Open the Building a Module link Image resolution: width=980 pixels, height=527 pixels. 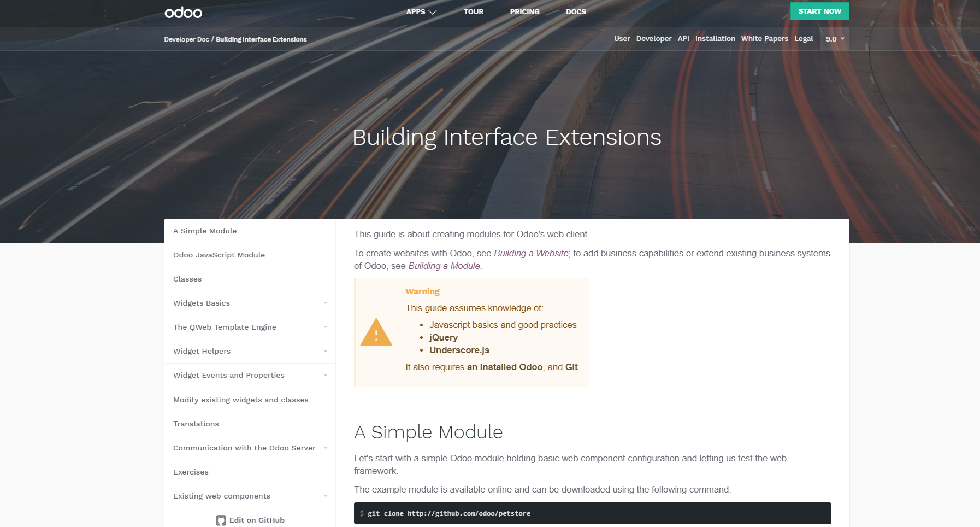(444, 266)
